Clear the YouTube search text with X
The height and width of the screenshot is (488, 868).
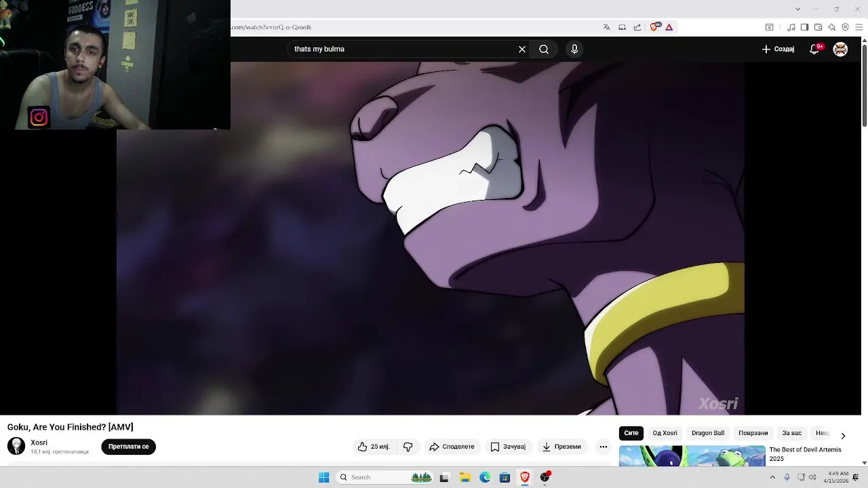coord(522,49)
